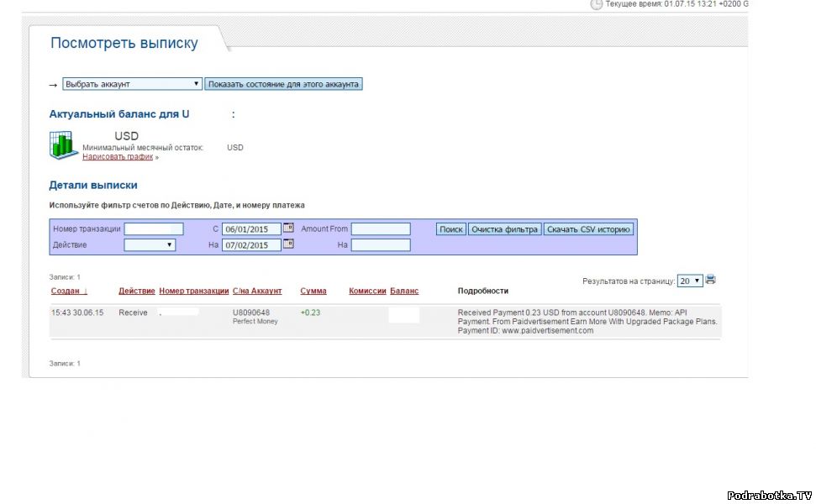Screen dimensions: 816x504
Task: Expand the 'Выбрать аккаунт' account dropdown
Action: pyautogui.click(x=132, y=84)
